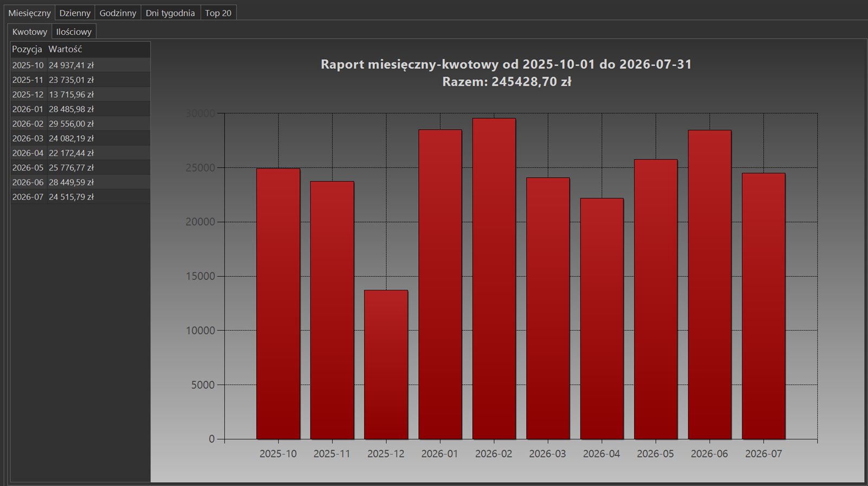Screen dimensions: 868x486
Task: Click the 30000 y-axis label
Action: 200,113
